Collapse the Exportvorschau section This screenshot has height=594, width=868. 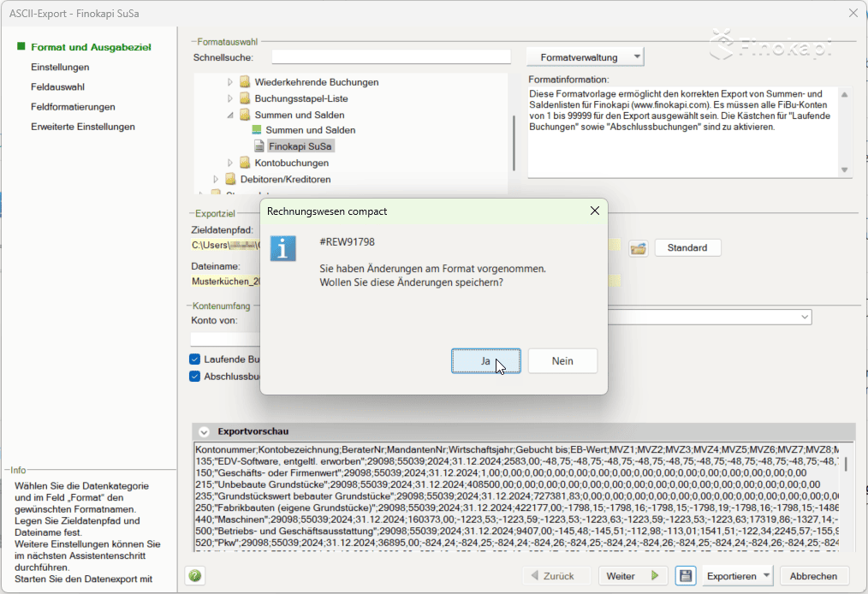coord(205,431)
